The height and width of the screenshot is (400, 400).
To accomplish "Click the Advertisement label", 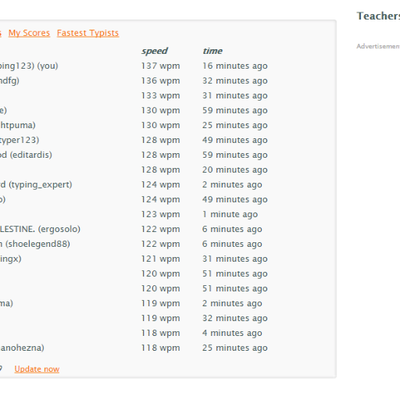I will tap(378, 46).
